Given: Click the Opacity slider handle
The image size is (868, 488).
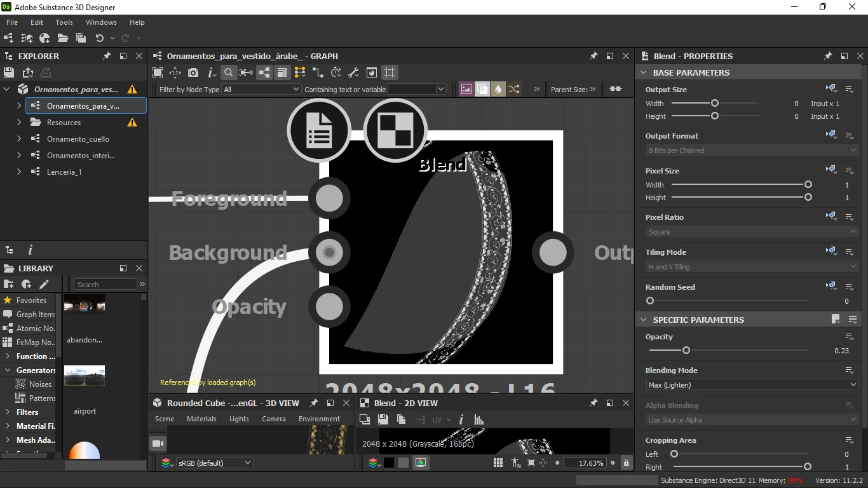Looking at the screenshot, I should [686, 350].
